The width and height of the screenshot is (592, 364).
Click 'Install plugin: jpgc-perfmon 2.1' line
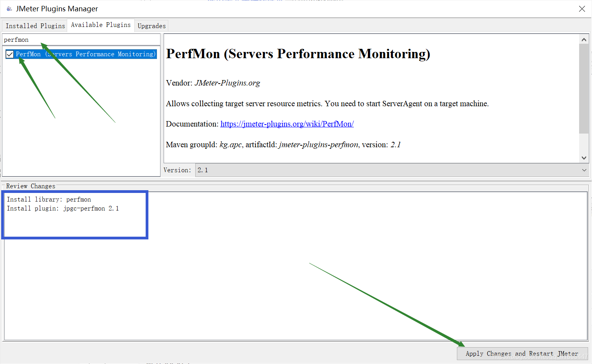pos(63,208)
